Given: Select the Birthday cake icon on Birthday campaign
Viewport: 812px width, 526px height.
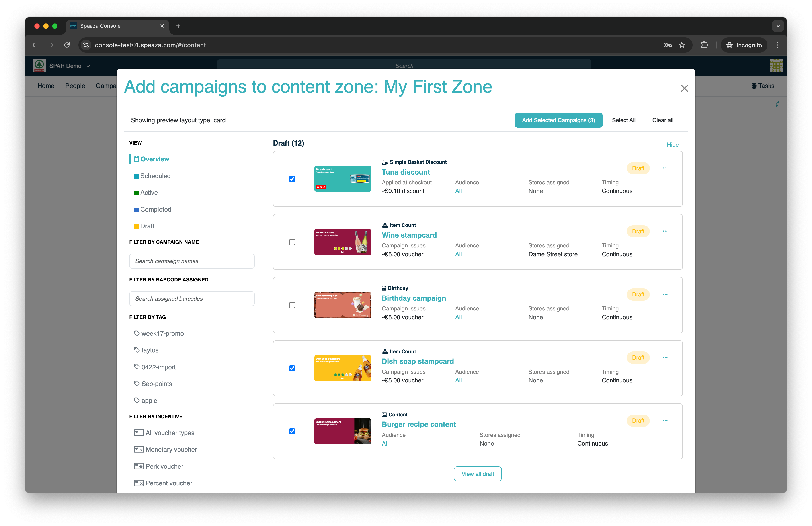Looking at the screenshot, I should (x=385, y=288).
